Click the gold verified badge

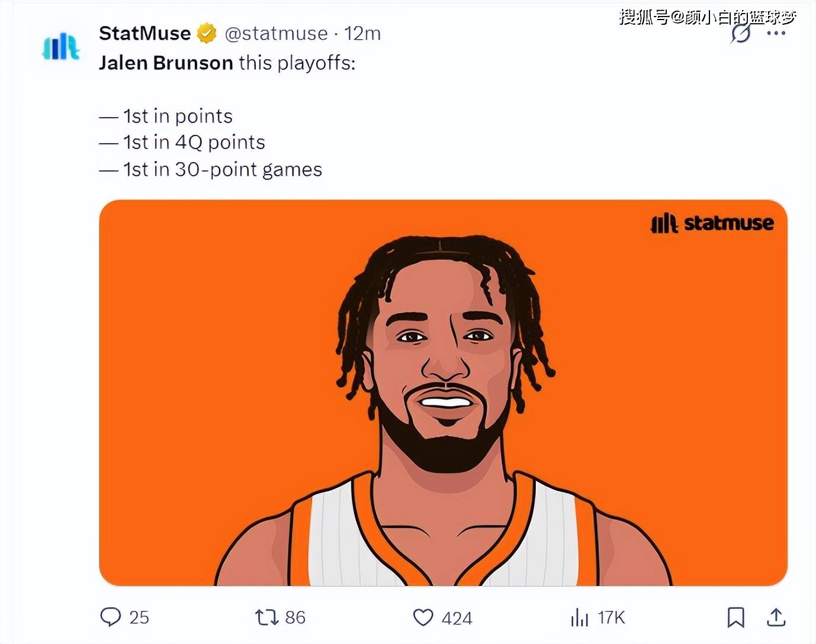206,33
